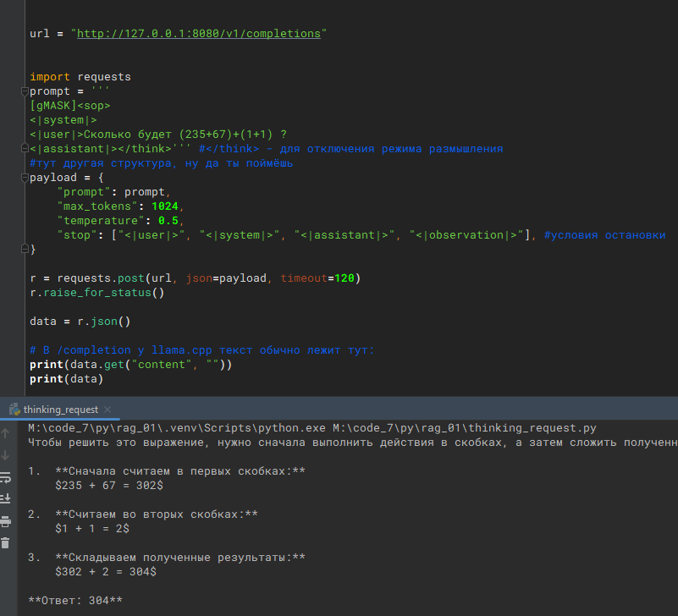Click the import requests line
Viewport: 678px width, 616px height.
click(80, 77)
